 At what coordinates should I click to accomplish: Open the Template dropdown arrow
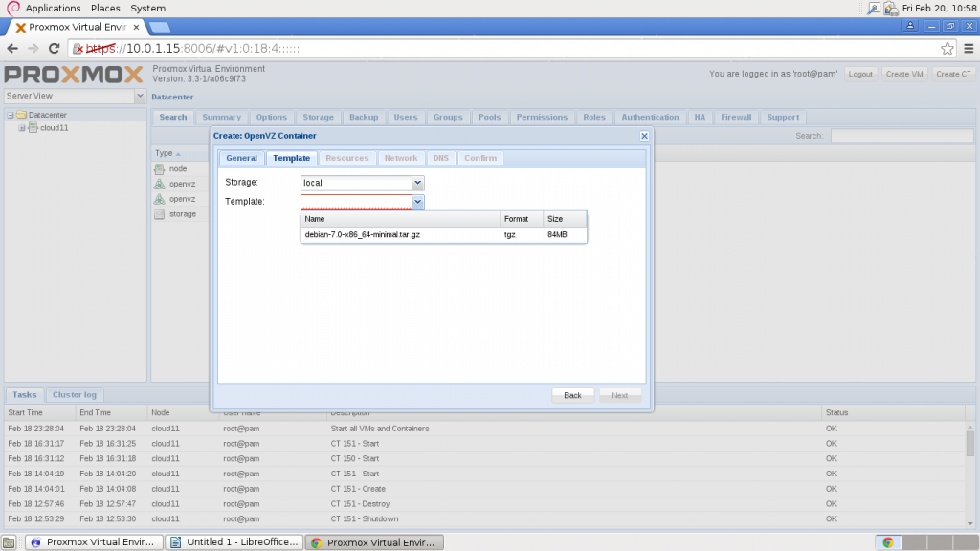tap(417, 202)
